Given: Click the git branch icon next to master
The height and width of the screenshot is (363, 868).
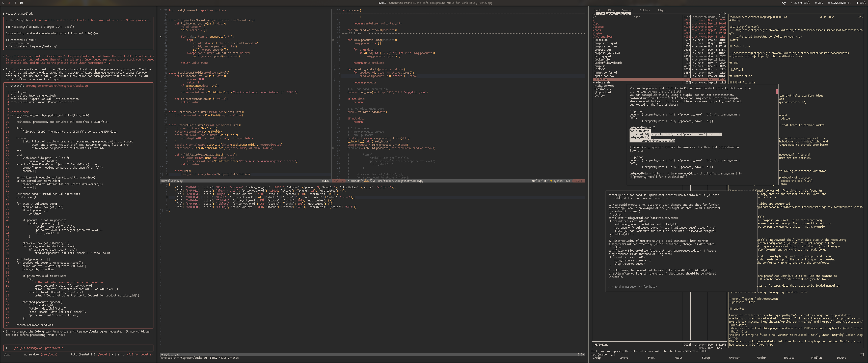Looking at the screenshot, I should pyautogui.click(x=348, y=181).
